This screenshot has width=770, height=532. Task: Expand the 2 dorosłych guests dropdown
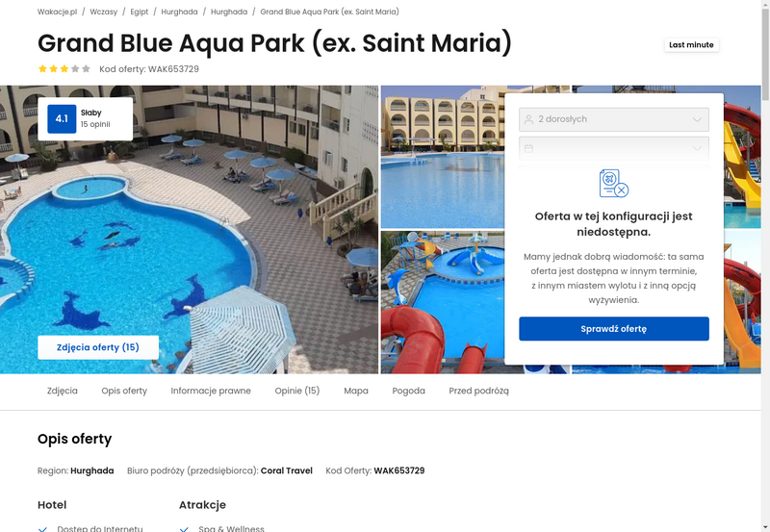click(614, 119)
